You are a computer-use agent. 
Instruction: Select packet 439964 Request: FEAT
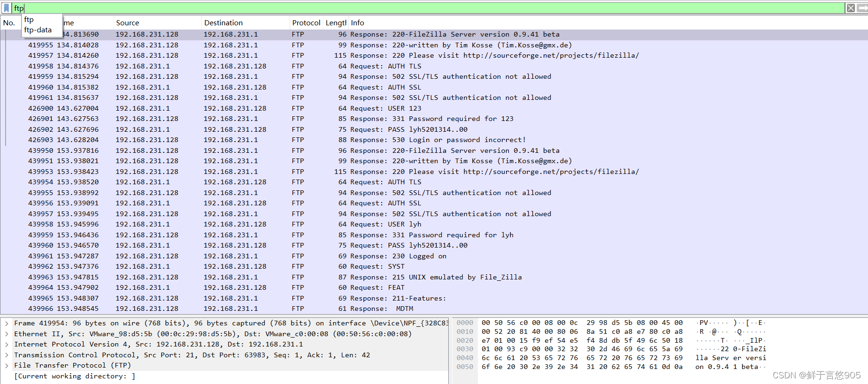[x=434, y=287]
